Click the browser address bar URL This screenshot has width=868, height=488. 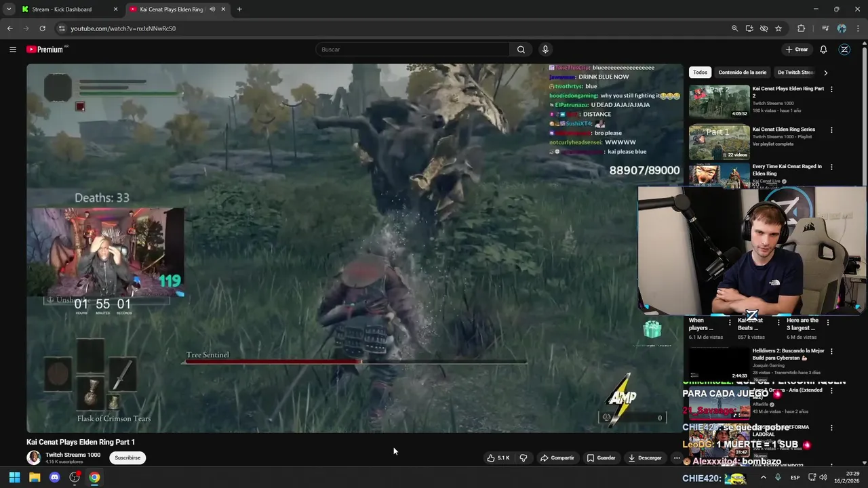123,28
